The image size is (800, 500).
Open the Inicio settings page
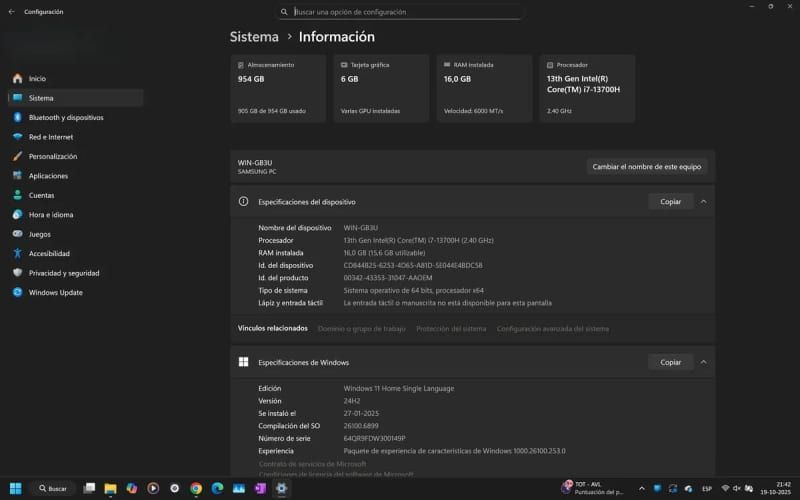tap(76, 79)
